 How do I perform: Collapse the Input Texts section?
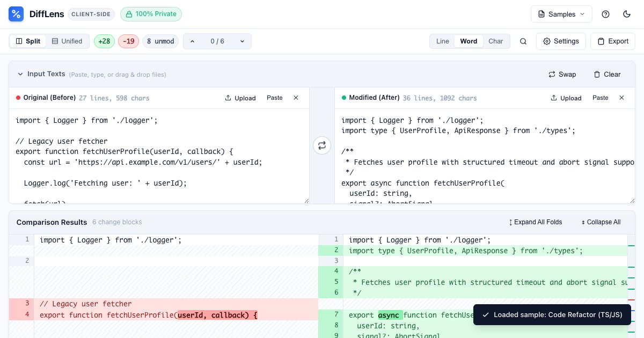(20, 74)
